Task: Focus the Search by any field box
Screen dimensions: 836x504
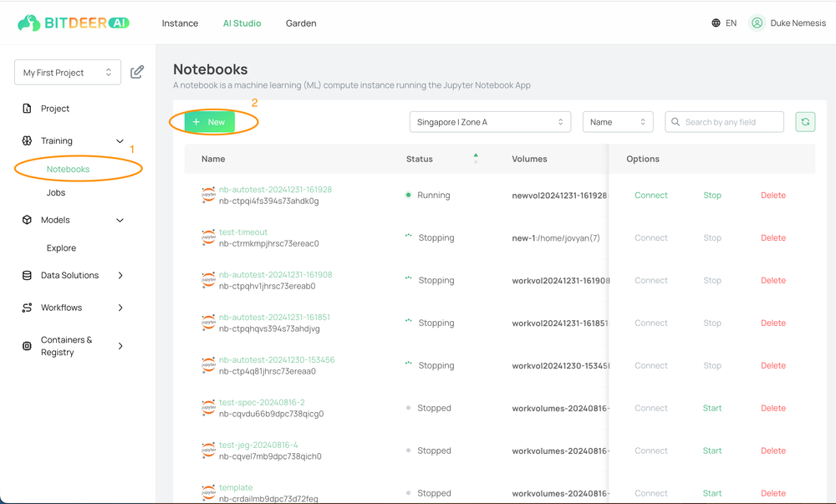Action: (724, 122)
